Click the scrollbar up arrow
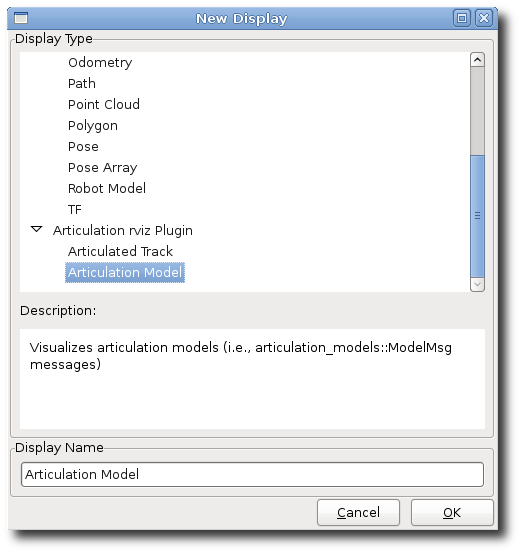Image resolution: width=521 pixels, height=553 pixels. pyautogui.click(x=477, y=60)
